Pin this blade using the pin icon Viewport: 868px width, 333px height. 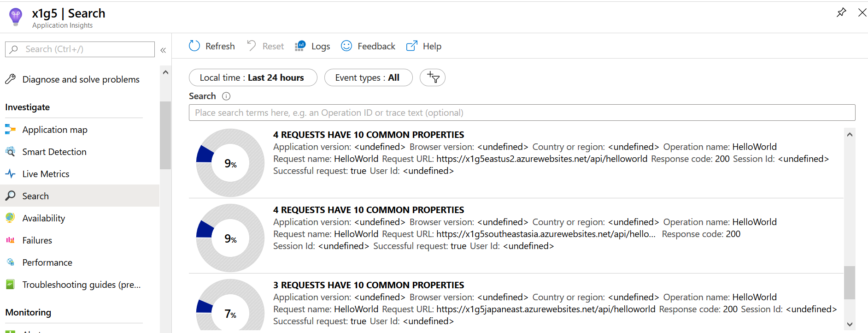(x=841, y=12)
